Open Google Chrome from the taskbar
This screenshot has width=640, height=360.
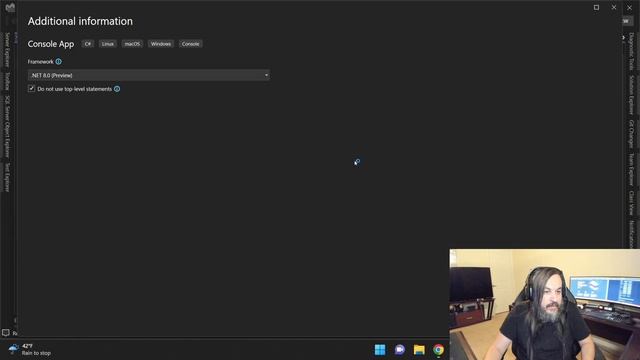coord(438,350)
